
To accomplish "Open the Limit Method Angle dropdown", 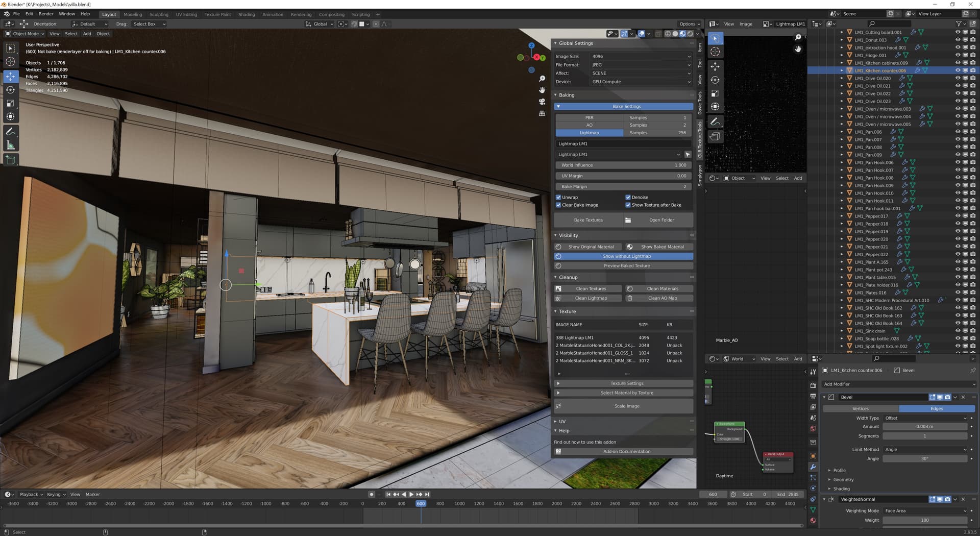I will click(925, 450).
